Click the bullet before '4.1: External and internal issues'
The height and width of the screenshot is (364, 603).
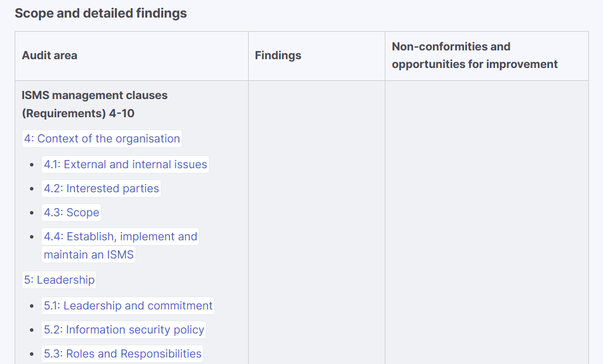click(32, 165)
